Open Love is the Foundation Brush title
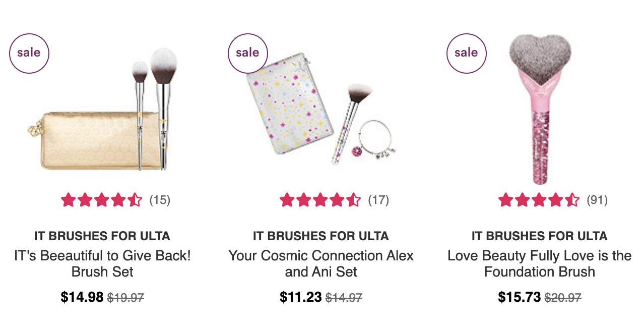The width and height of the screenshot is (644, 327). (x=540, y=263)
